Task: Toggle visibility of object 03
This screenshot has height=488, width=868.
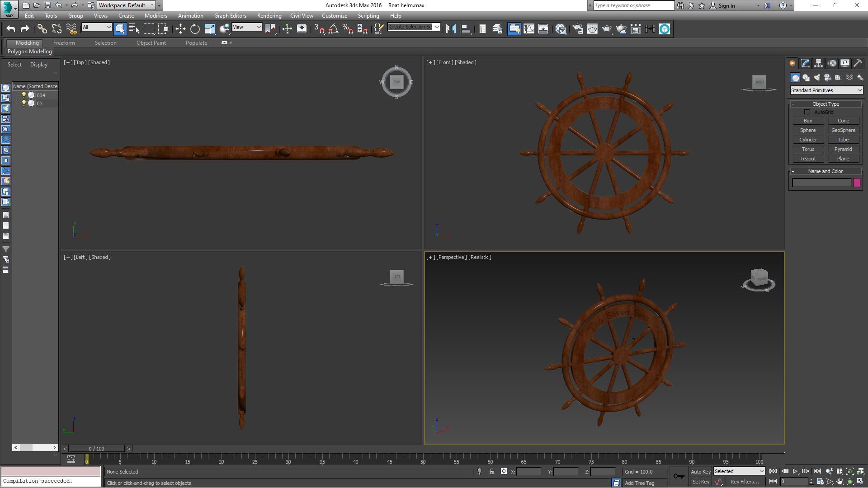Action: 24,103
